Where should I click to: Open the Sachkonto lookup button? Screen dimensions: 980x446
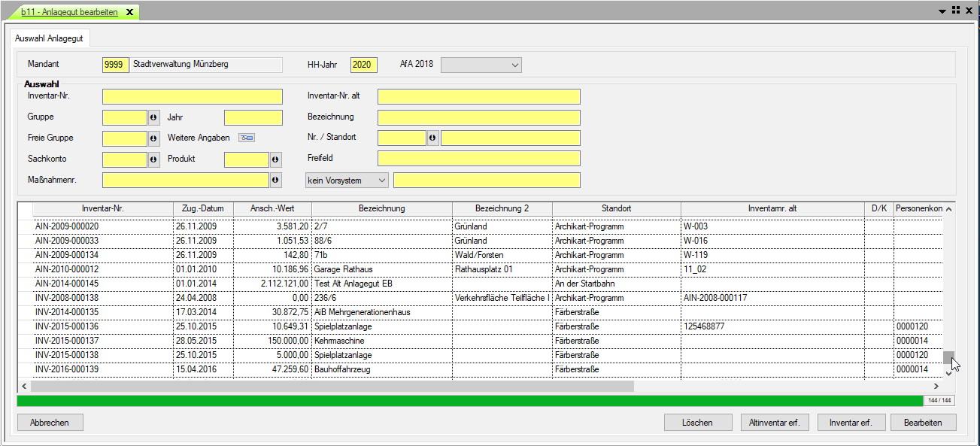154,159
